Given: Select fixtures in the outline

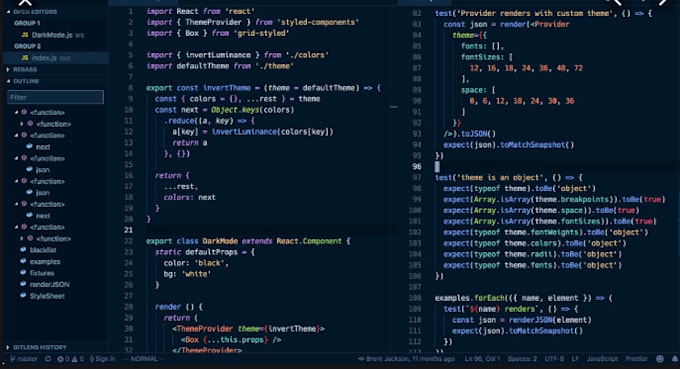Looking at the screenshot, I should click(x=42, y=273).
